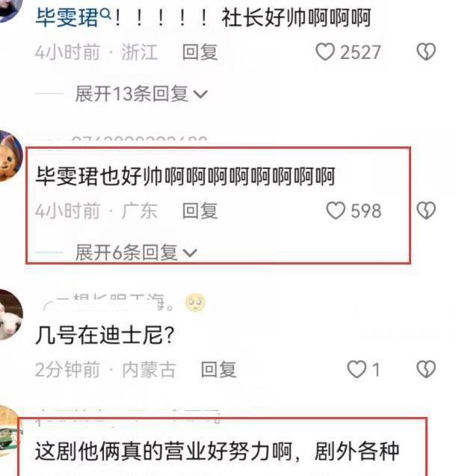Image resolution: width=456 pixels, height=476 pixels.
Task: Reply to the 广东 comment
Action: pyautogui.click(x=200, y=211)
